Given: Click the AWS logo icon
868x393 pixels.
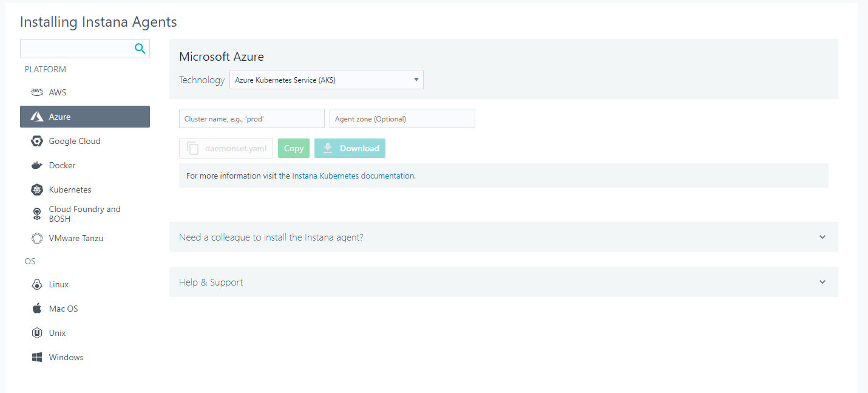Looking at the screenshot, I should tap(37, 92).
